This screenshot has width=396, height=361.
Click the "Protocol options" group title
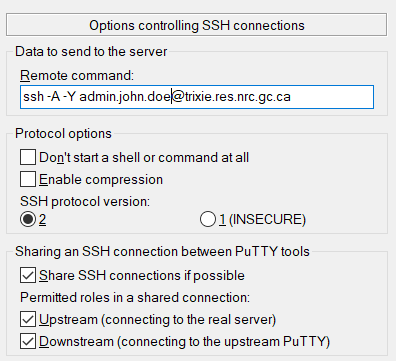tap(63, 133)
